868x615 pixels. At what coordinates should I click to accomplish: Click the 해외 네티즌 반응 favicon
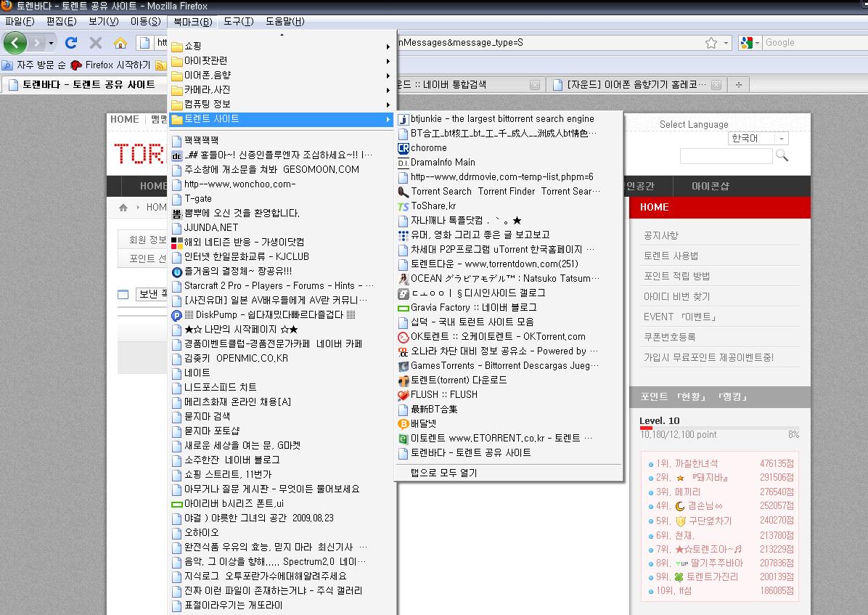click(x=176, y=243)
